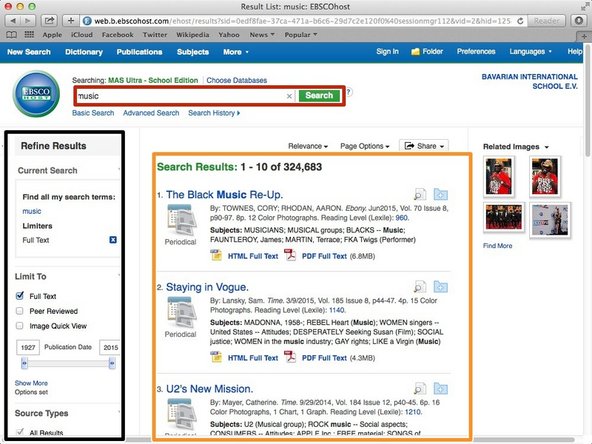
Task: Enable the Peer Reviewed checkbox
Action: click(20, 311)
